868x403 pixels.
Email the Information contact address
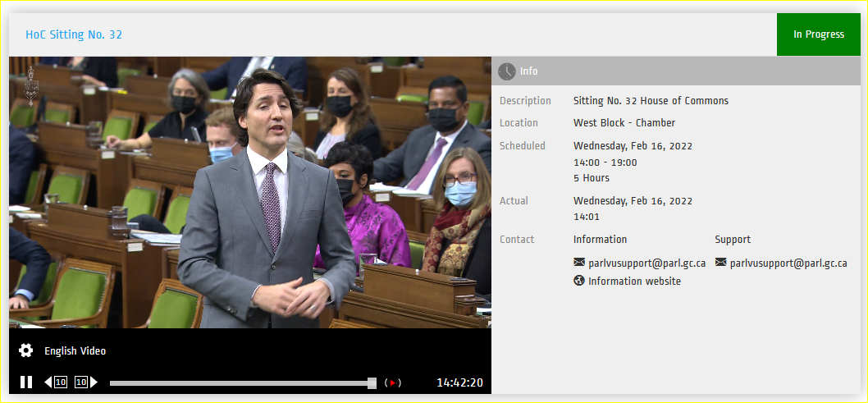tap(646, 263)
